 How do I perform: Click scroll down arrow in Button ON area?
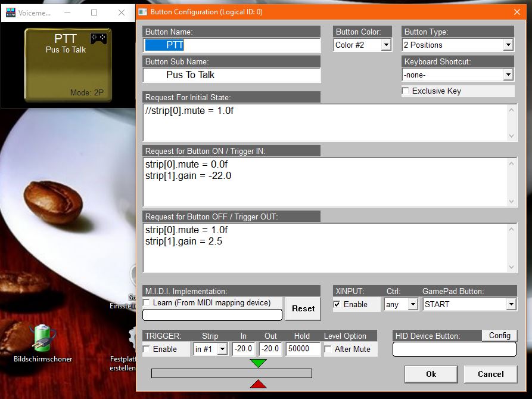pyautogui.click(x=512, y=202)
